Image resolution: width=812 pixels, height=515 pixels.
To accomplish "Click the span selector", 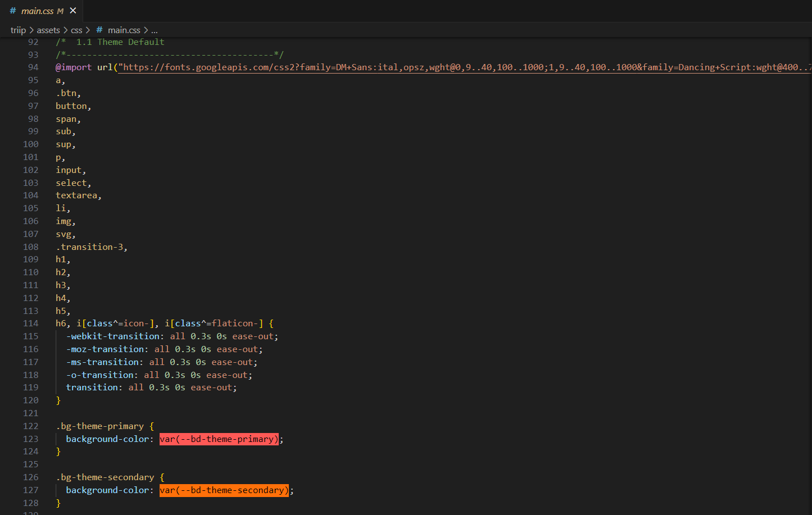I will point(66,119).
